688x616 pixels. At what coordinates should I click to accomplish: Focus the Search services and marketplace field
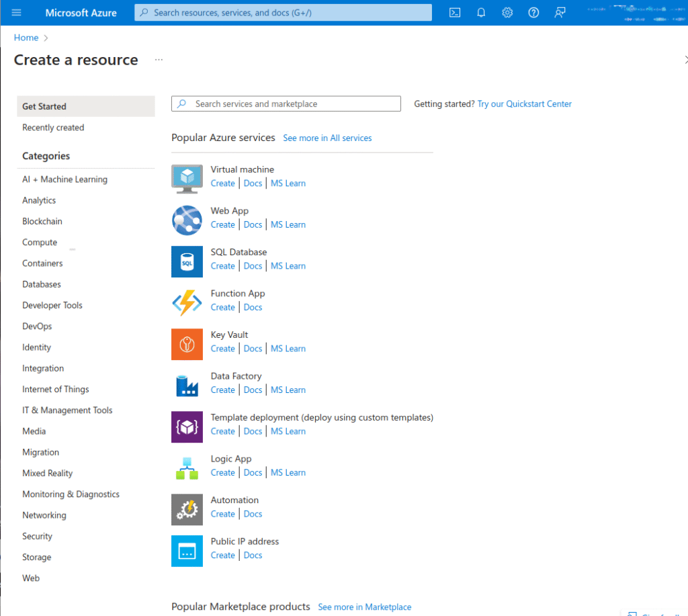pos(286,103)
